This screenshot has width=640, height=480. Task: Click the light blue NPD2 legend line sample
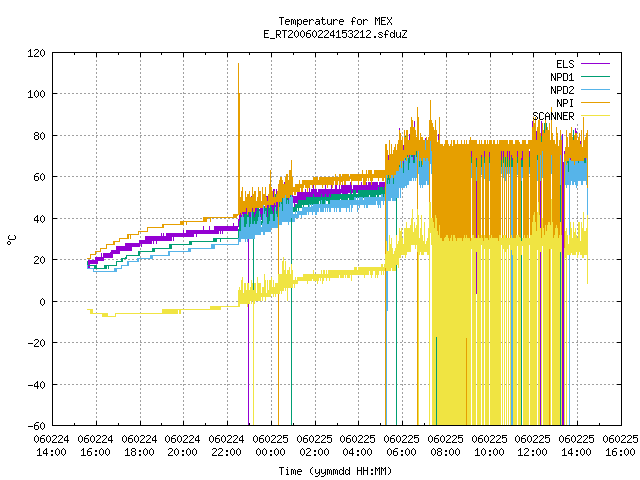coord(595,90)
